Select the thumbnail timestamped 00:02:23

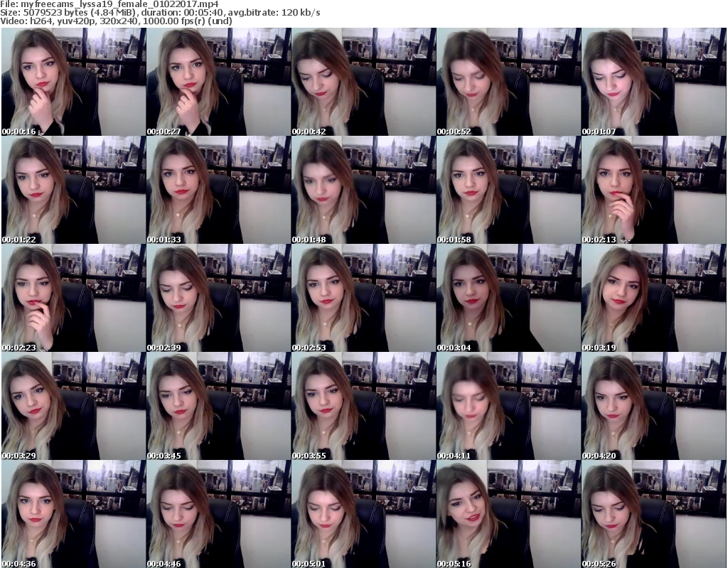coord(74,298)
